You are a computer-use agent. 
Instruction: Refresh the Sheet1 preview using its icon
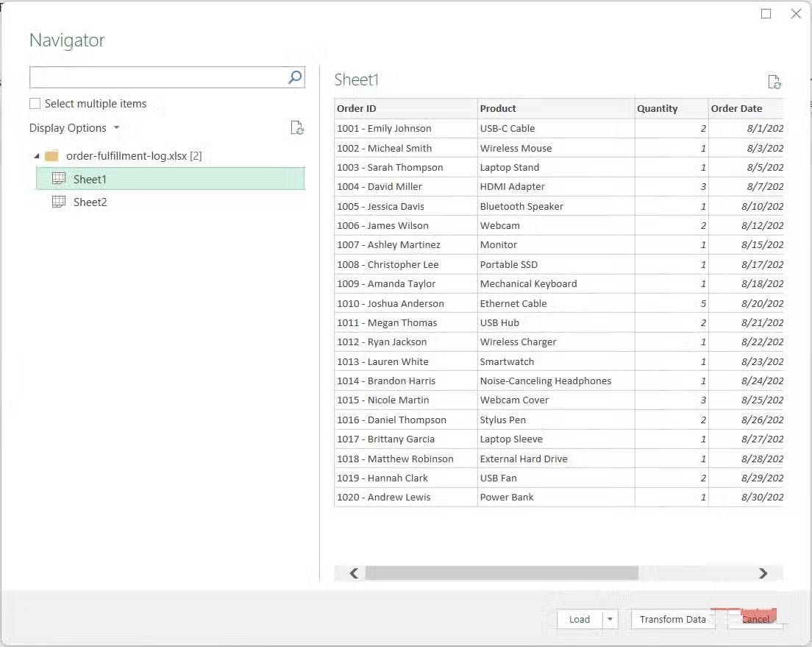(x=774, y=82)
